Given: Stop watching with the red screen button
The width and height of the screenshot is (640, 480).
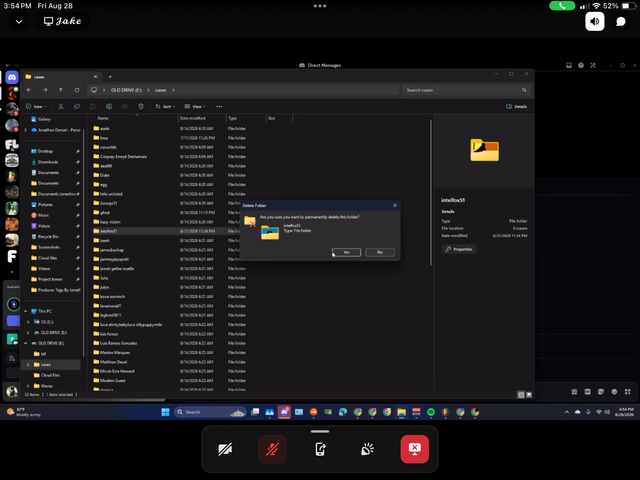Looking at the screenshot, I should (x=415, y=449).
